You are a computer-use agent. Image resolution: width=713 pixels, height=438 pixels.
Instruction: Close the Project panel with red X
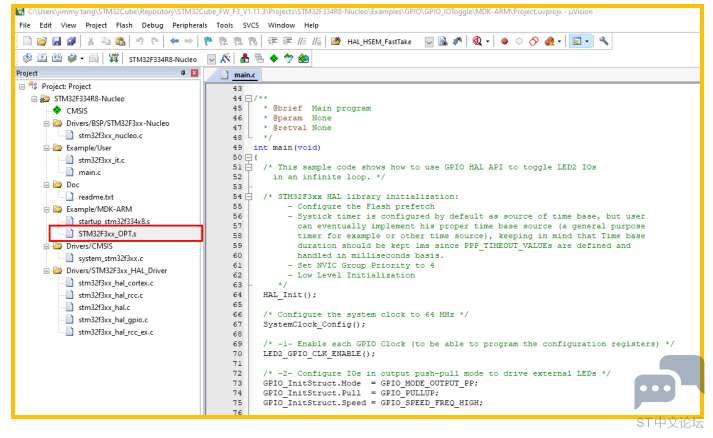pos(195,73)
